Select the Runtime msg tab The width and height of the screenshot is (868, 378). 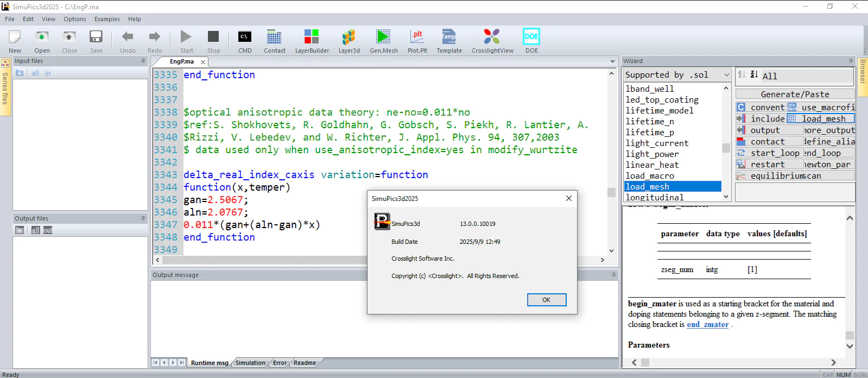[210, 363]
